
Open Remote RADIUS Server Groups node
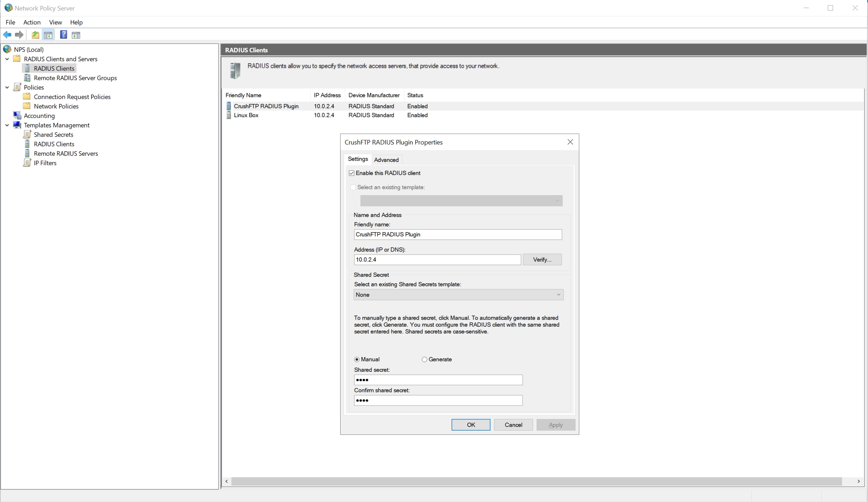pos(75,78)
